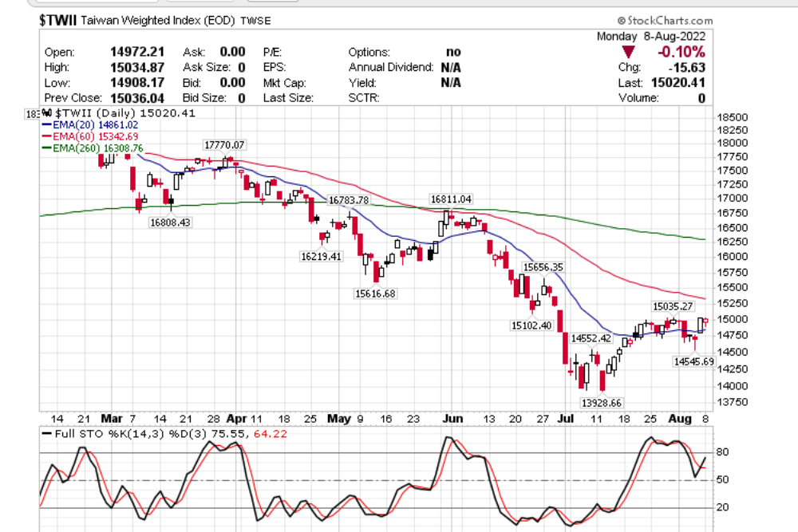The width and height of the screenshot is (798, 532).
Task: Select the Chg value -15.63
Action: click(x=686, y=67)
